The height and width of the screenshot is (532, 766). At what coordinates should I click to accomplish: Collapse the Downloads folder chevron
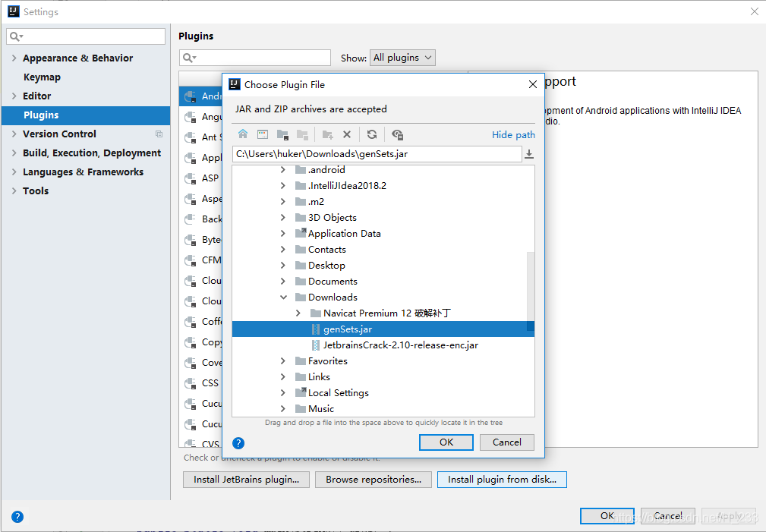[283, 297]
